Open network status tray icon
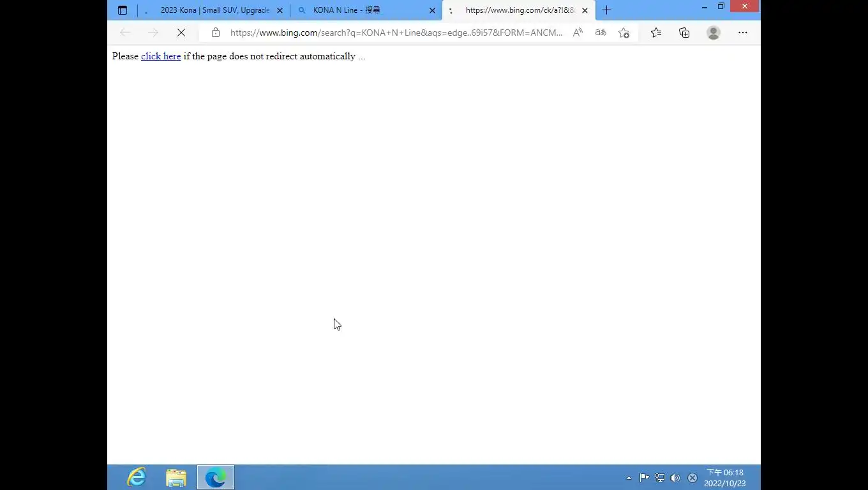 [660, 477]
